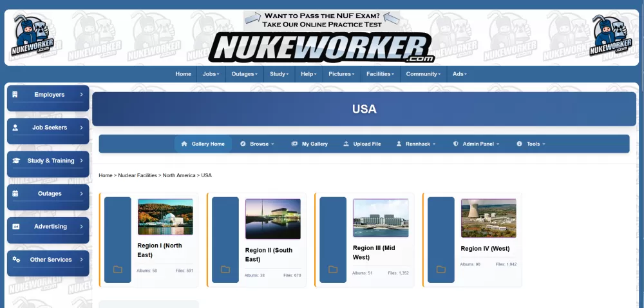Click the NukeWorker mascot logo at top right

611,35
